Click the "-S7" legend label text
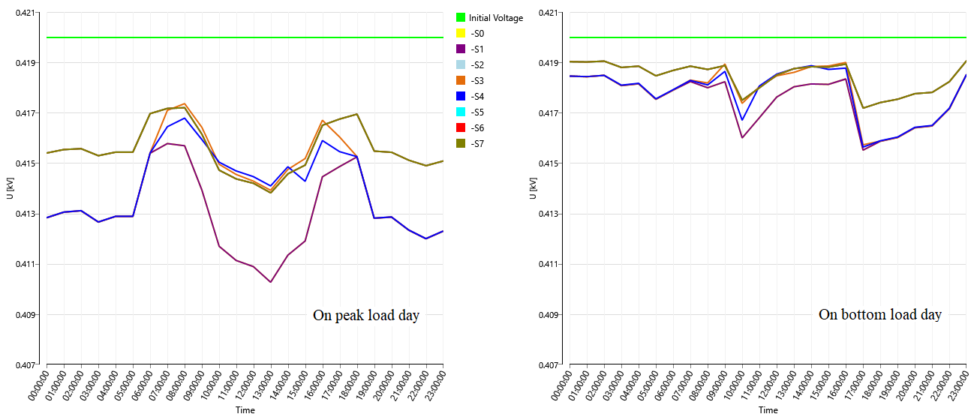Viewport: 980px width, 420px height. tap(477, 143)
